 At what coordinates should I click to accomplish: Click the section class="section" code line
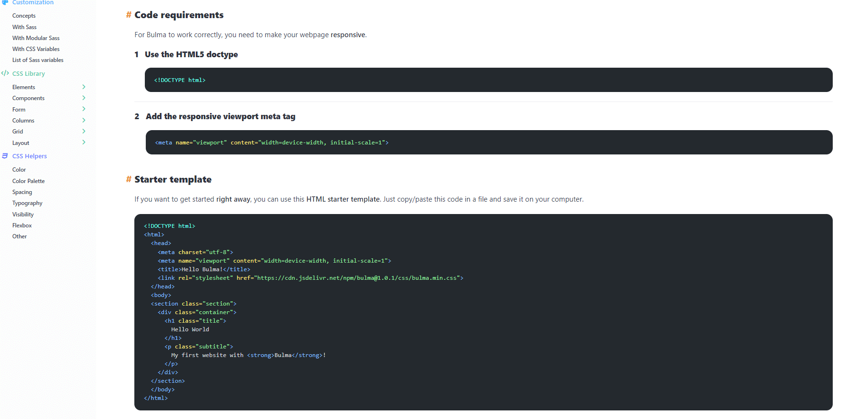click(x=193, y=304)
